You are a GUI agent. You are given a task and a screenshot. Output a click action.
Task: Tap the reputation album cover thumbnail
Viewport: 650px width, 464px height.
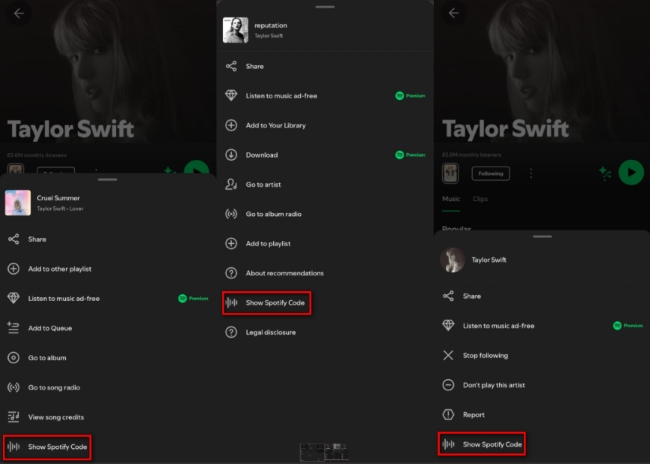coord(235,30)
